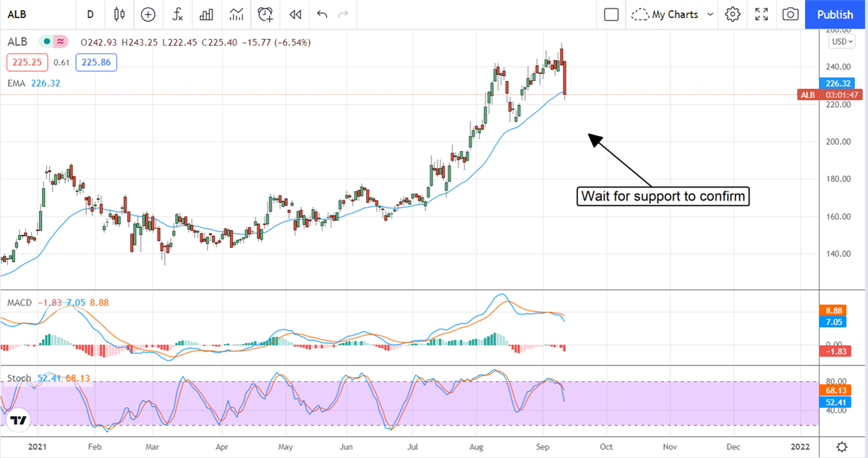This screenshot has height=458, width=868.
Task: Toggle the green market status dot
Action: (x=47, y=42)
